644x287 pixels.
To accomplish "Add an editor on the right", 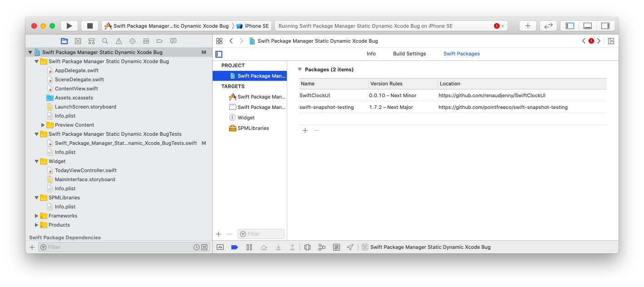I will pyautogui.click(x=611, y=41).
